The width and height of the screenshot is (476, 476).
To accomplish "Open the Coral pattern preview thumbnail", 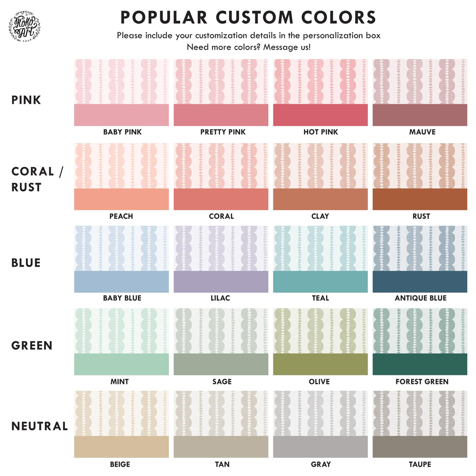I will 221,166.
